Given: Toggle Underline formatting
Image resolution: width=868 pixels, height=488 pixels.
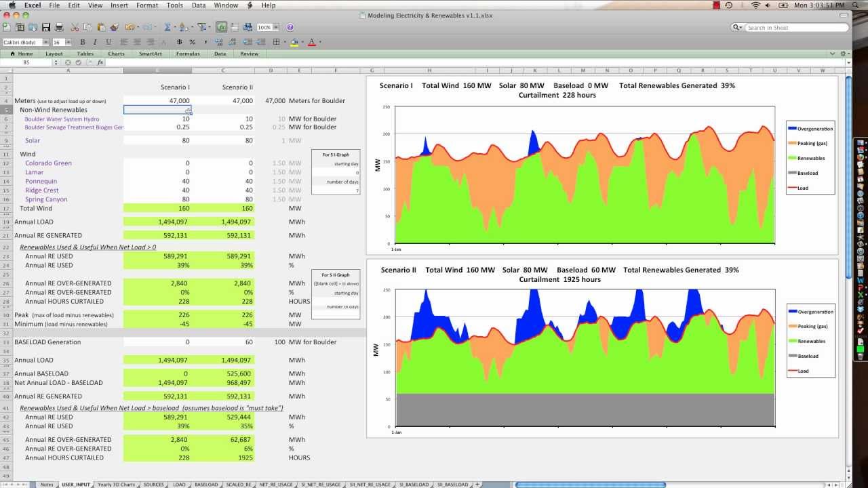Looking at the screenshot, I should 108,42.
